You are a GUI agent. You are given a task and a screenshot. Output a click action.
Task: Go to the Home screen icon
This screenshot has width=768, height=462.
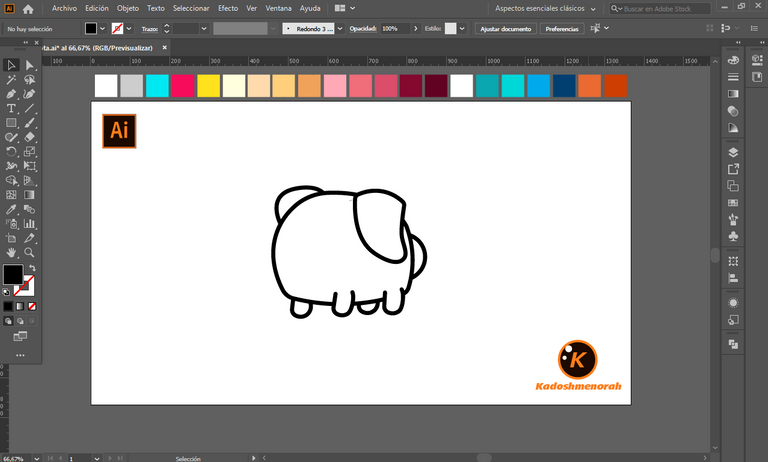pos(28,9)
